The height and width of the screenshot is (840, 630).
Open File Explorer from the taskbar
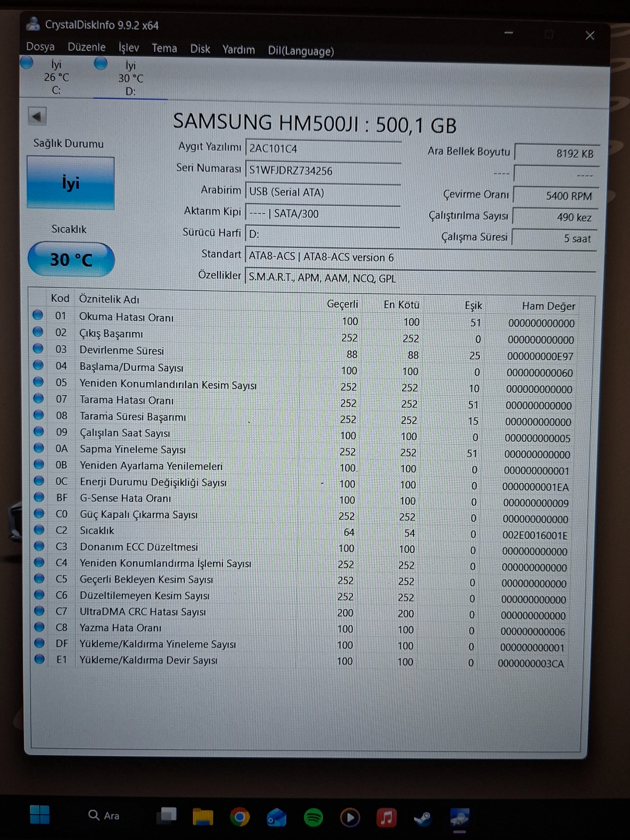[203, 816]
